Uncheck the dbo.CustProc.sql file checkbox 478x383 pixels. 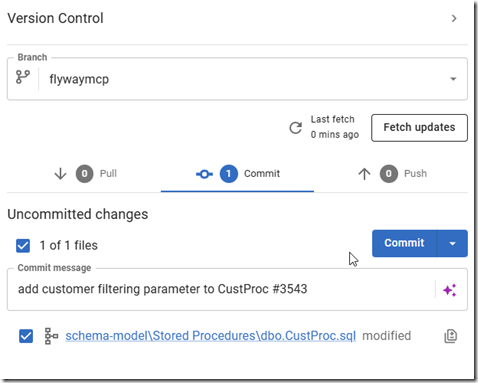click(26, 336)
